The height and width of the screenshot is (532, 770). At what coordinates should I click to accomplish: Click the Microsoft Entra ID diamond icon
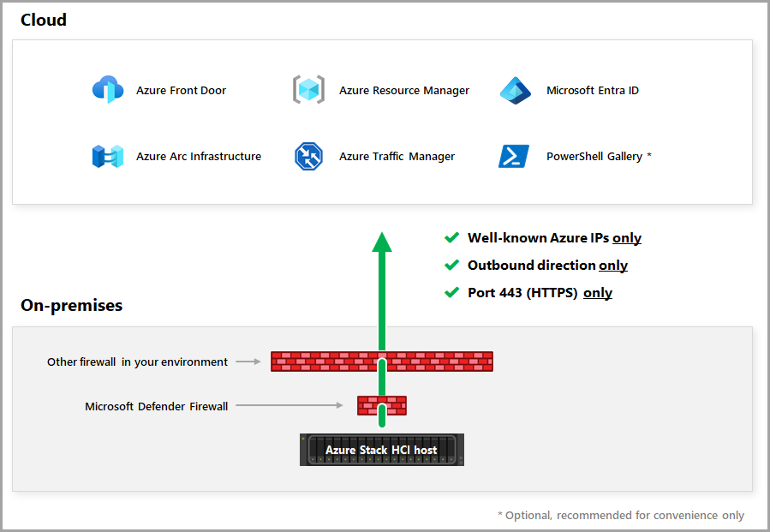(x=515, y=91)
